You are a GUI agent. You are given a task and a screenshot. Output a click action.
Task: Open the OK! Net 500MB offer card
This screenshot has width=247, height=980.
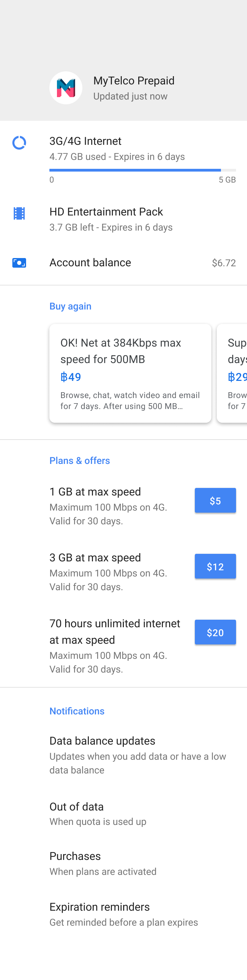130,373
